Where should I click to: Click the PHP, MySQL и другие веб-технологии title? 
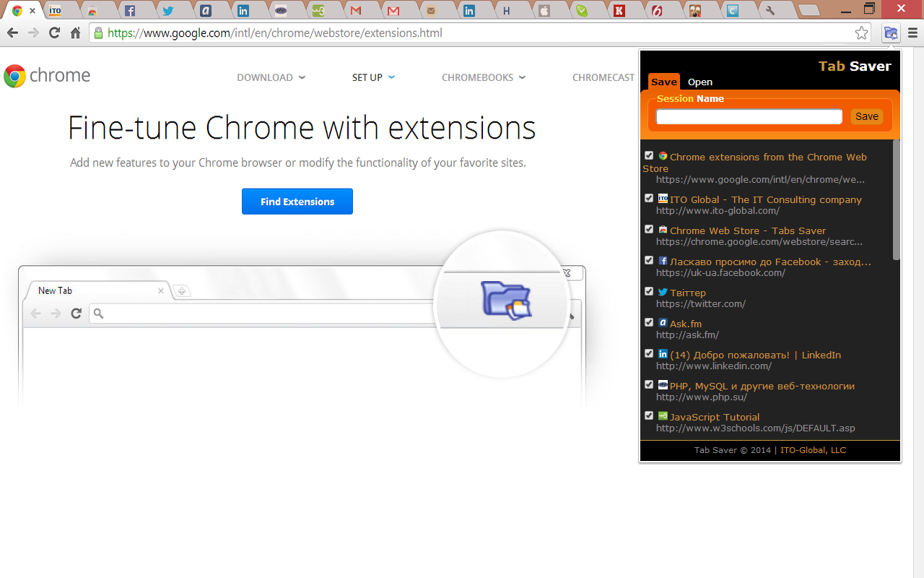762,386
